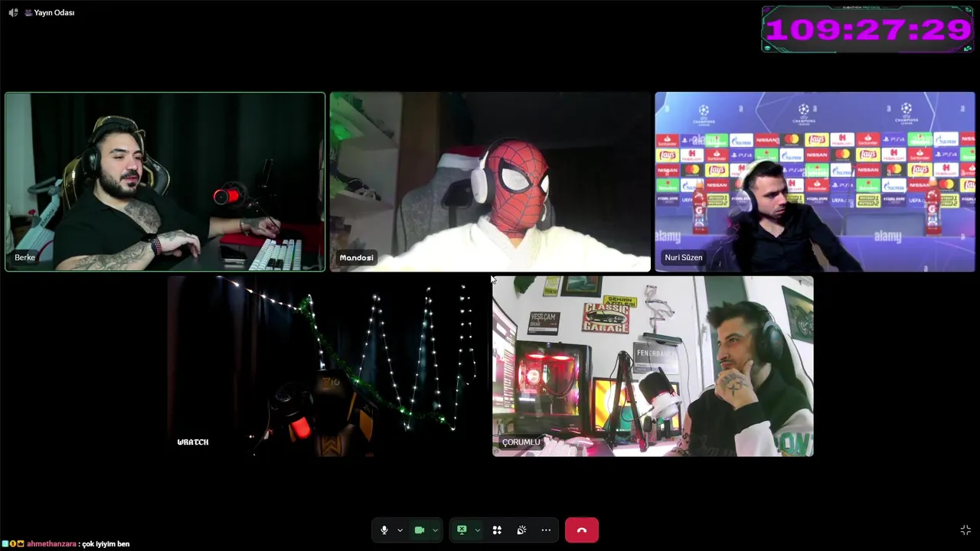Select ÇORUMLU's video tile
The image size is (980, 551).
[x=653, y=367]
